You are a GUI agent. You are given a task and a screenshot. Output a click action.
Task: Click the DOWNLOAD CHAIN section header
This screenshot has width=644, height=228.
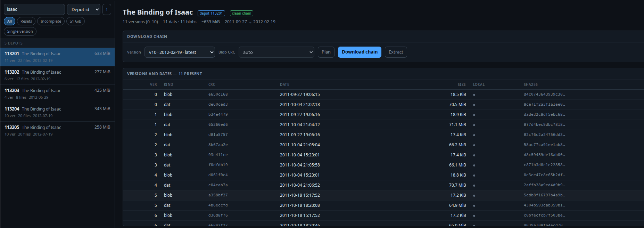[x=147, y=36]
